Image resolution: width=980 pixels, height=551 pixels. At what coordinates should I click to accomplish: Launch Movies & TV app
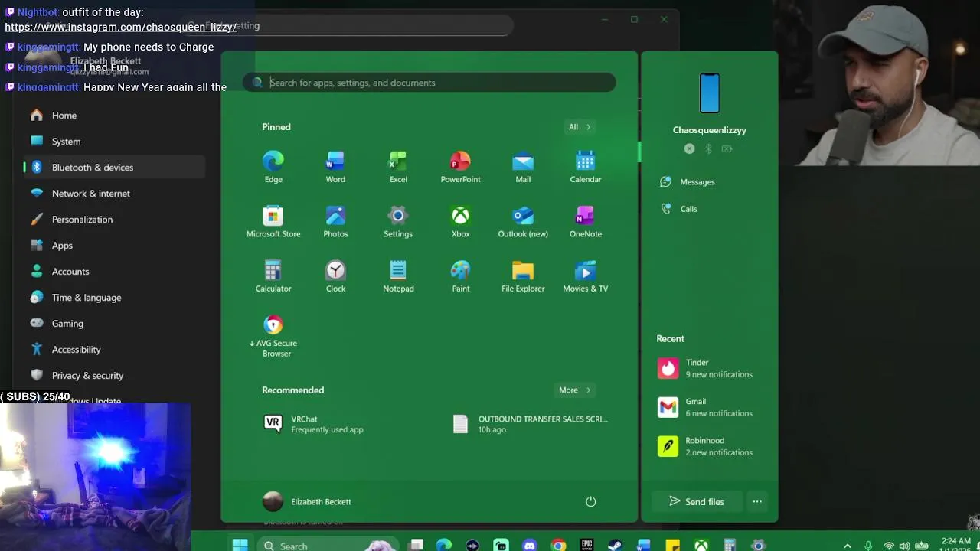pos(586,276)
